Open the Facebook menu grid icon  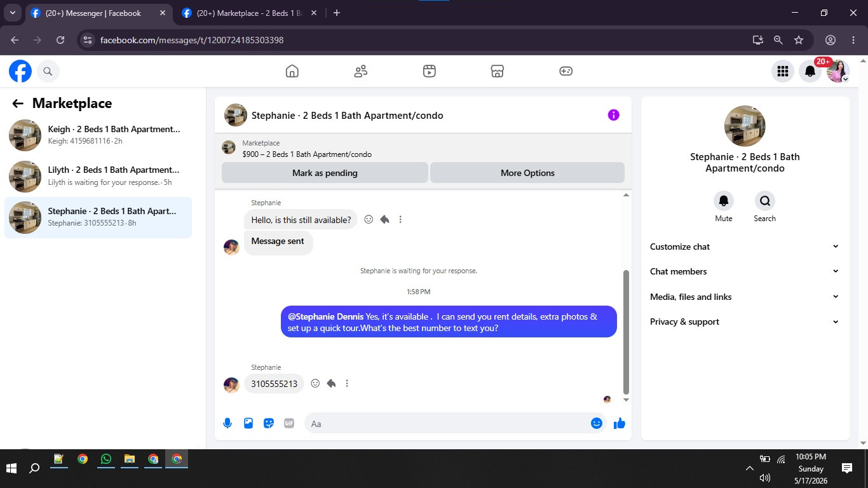pyautogui.click(x=783, y=71)
